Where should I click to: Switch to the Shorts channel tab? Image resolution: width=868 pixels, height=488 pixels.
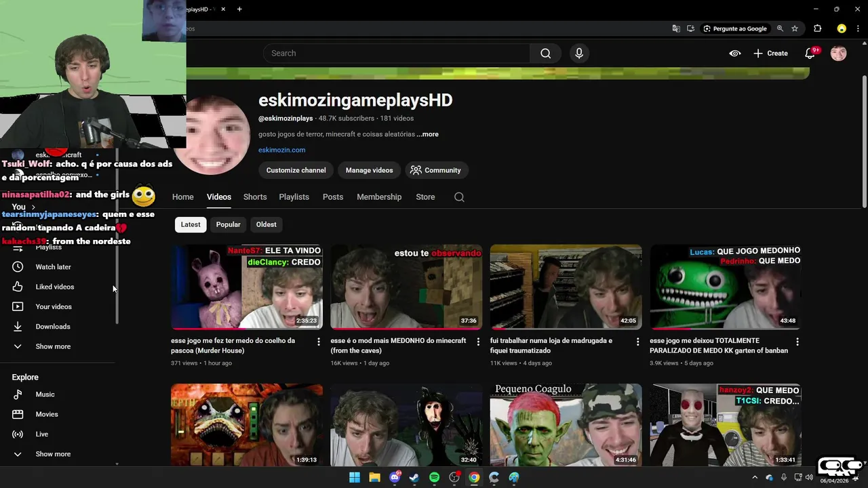[x=255, y=197]
